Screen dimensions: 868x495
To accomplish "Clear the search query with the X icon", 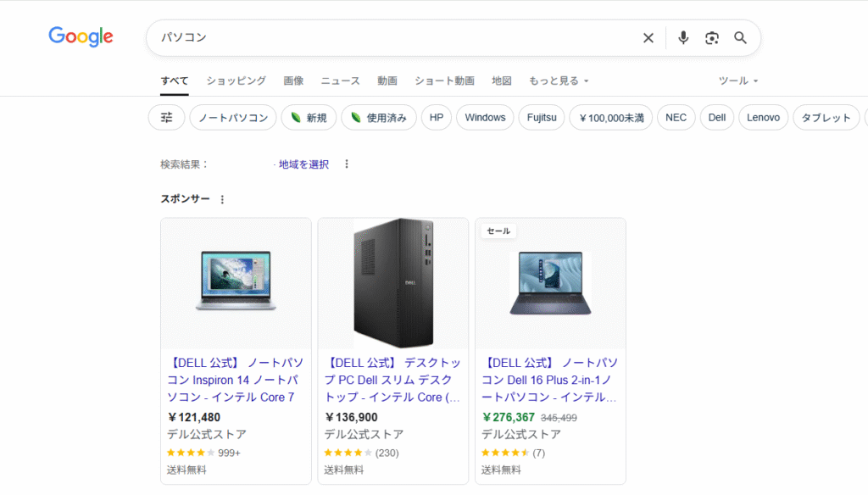I will tap(648, 37).
